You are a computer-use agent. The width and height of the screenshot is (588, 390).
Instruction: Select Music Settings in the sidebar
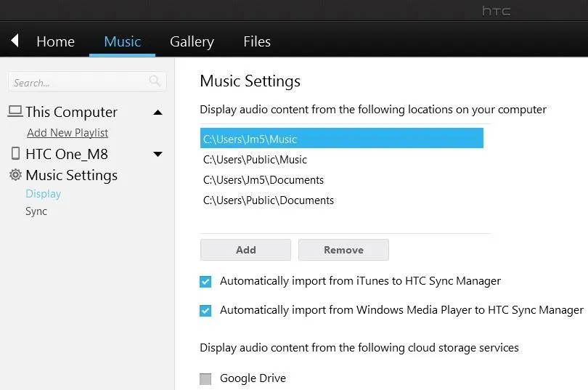(71, 175)
